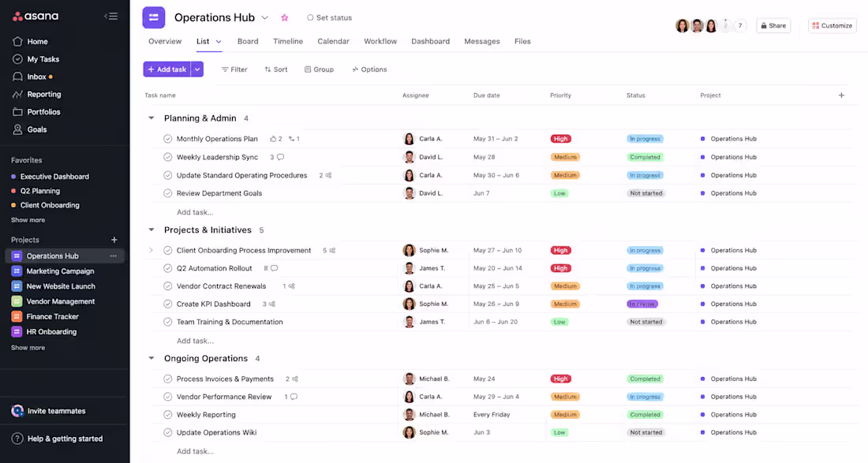Click Add task field under Planning & Admin
The width and height of the screenshot is (868, 463).
point(195,212)
